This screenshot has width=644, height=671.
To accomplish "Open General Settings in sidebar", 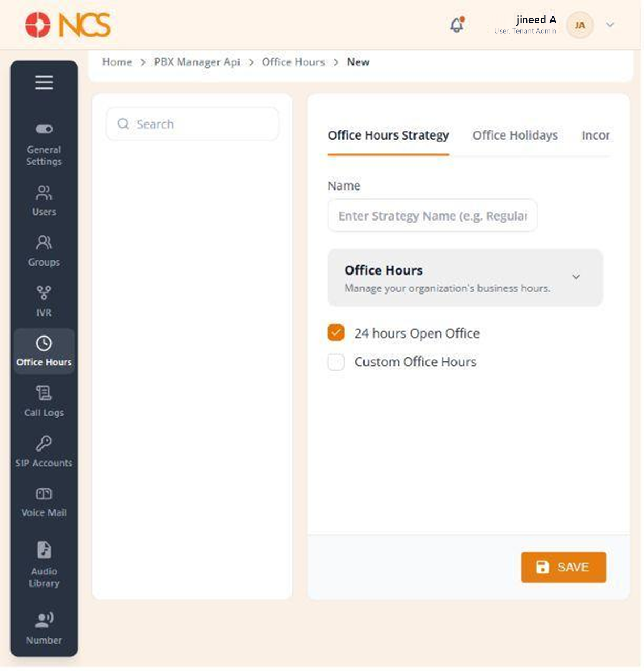I will pyautogui.click(x=44, y=145).
